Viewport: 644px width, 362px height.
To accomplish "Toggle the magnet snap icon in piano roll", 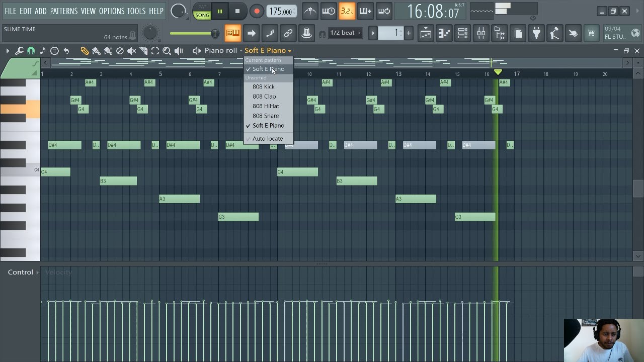I will tap(31, 51).
